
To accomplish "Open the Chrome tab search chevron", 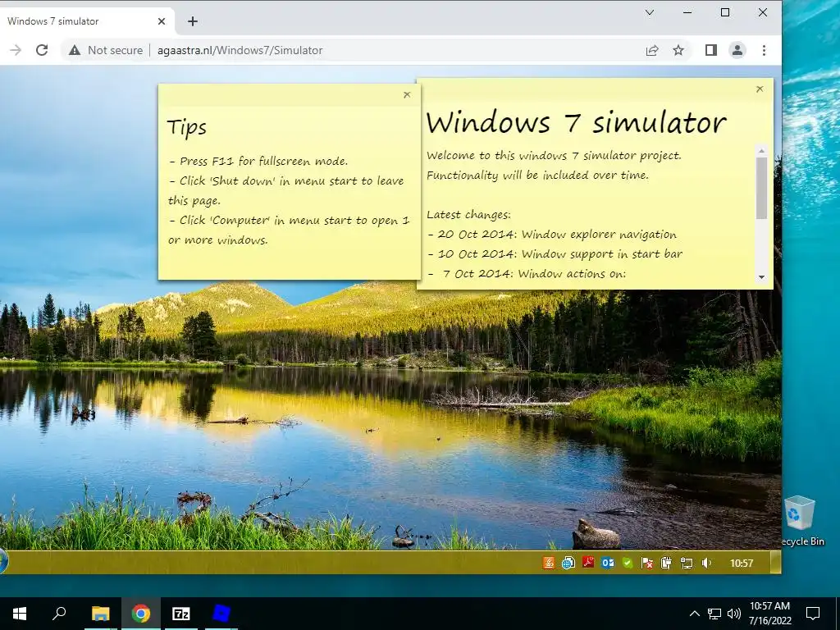I will coord(650,12).
